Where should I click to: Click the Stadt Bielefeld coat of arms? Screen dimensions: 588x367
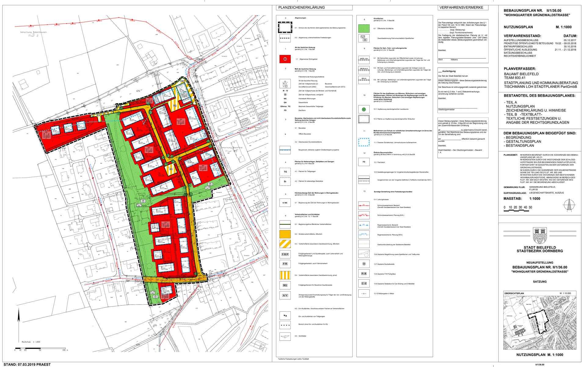[540, 235]
